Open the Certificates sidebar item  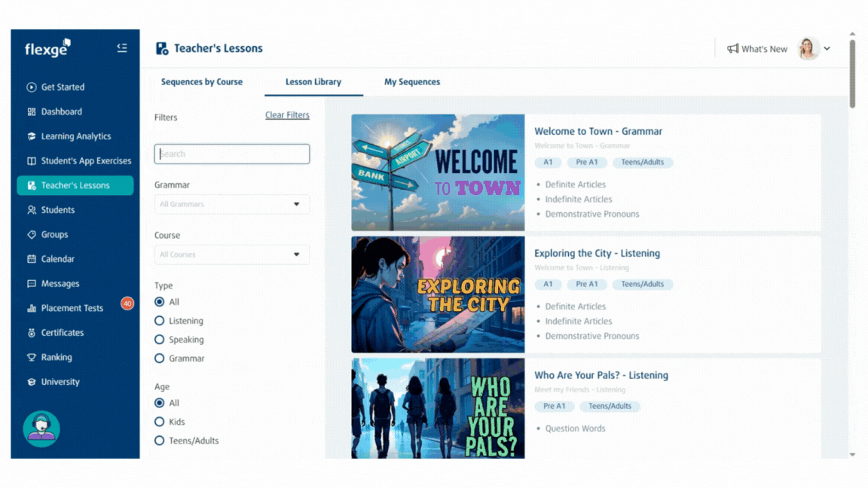pos(62,333)
